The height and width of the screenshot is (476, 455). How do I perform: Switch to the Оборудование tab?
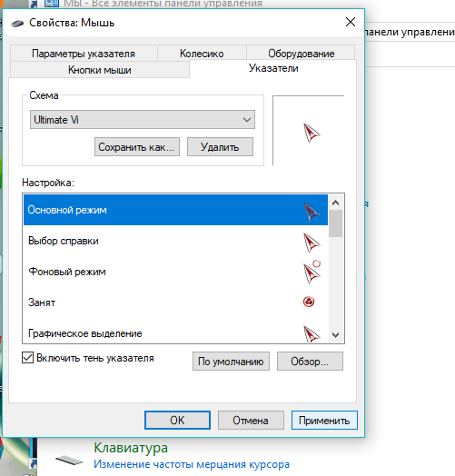pos(302,53)
